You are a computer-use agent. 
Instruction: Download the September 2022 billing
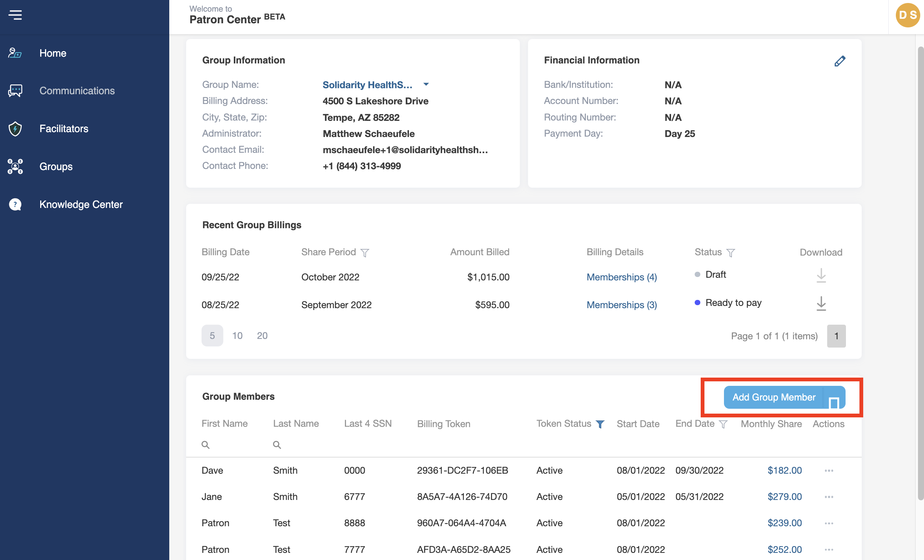[821, 303]
